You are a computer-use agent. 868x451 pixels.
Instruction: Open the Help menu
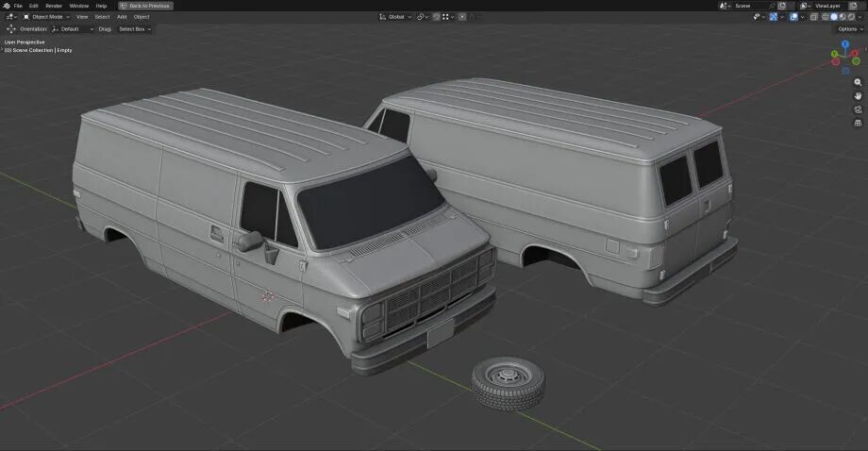[101, 6]
